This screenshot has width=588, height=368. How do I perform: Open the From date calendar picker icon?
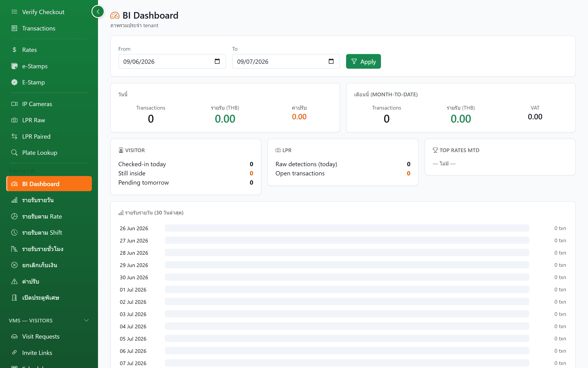[x=217, y=61]
